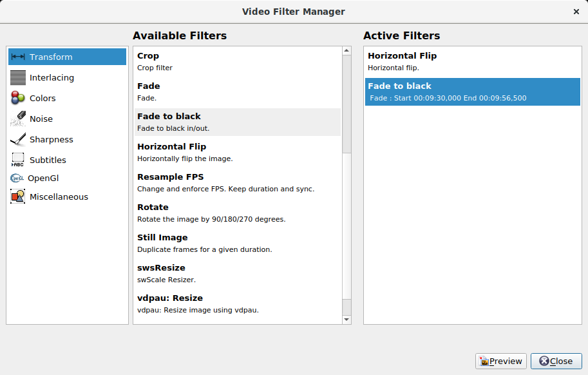Select Horizontal Flip in Active Filters
This screenshot has height=375, width=588.
[451, 61]
